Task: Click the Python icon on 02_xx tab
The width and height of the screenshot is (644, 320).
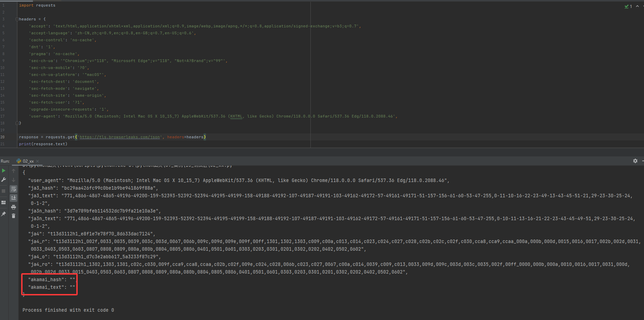Action: point(19,161)
